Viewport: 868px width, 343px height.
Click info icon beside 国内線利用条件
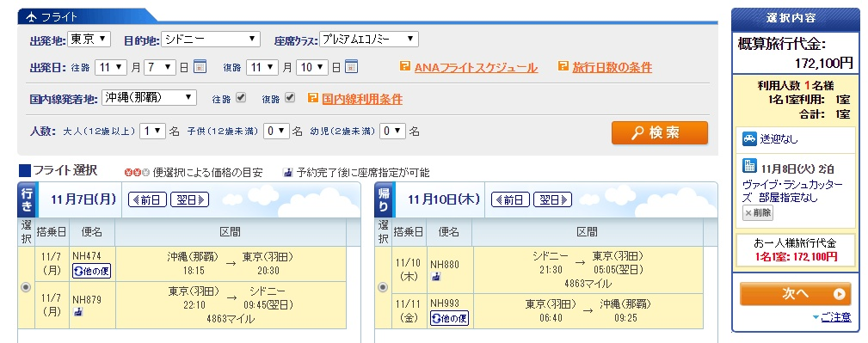coord(313,98)
